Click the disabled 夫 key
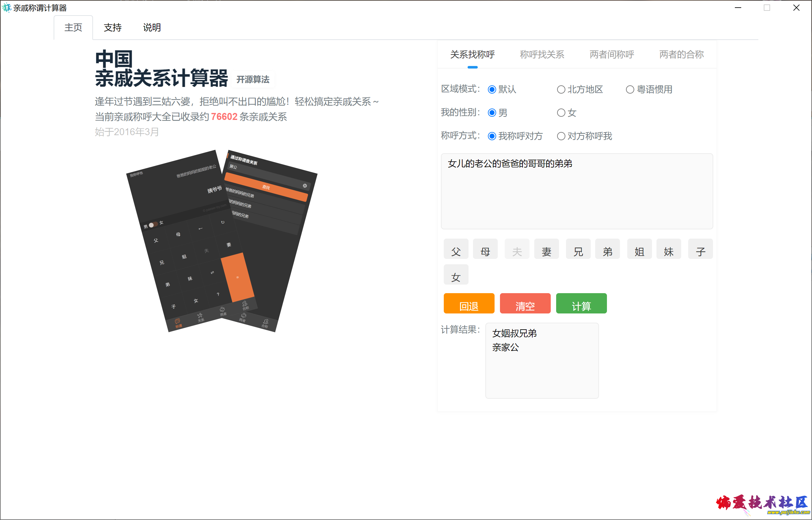The height and width of the screenshot is (520, 812). point(517,249)
